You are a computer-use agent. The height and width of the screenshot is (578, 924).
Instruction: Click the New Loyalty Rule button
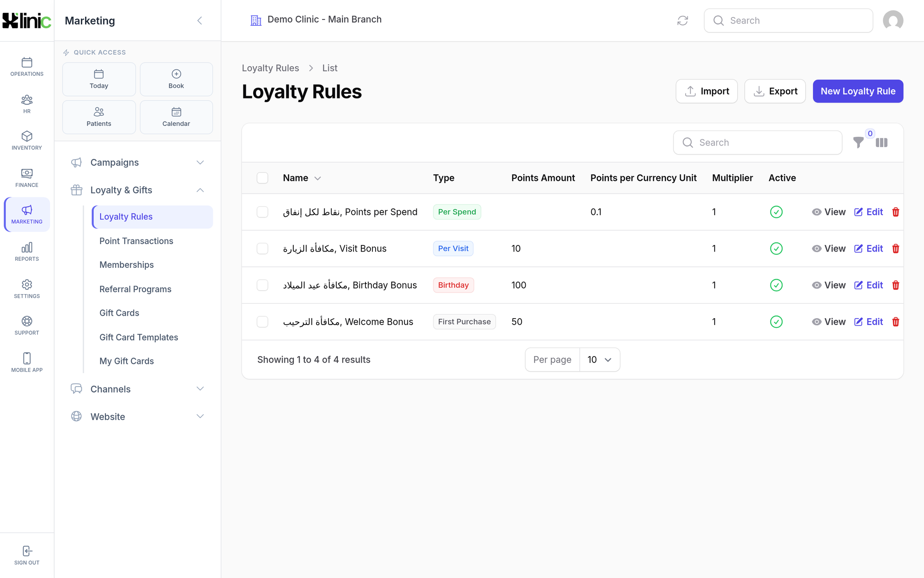click(x=858, y=91)
